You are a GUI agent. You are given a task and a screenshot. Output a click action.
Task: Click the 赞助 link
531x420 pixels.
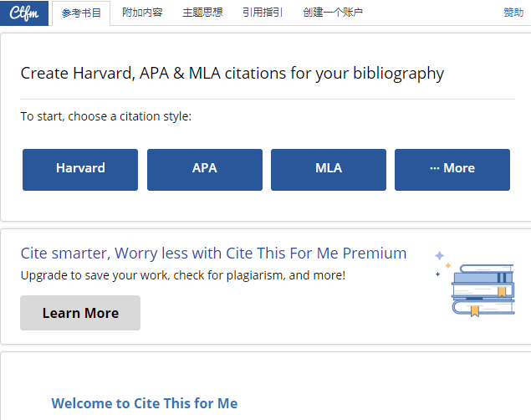click(x=513, y=13)
